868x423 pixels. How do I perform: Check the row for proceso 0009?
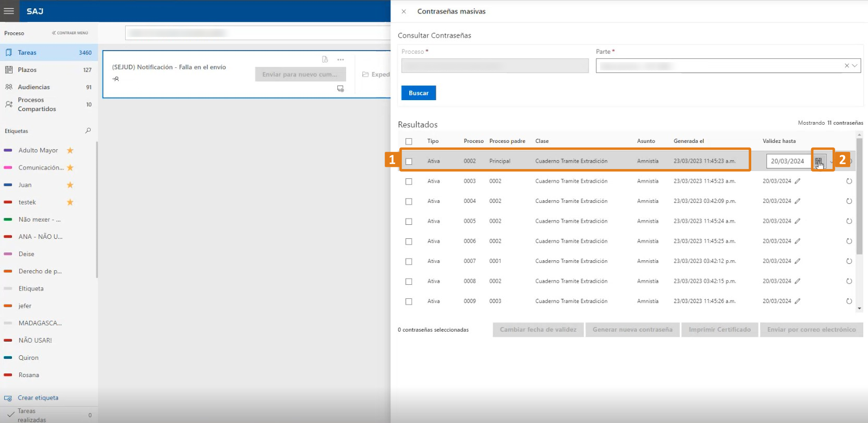[x=409, y=301]
